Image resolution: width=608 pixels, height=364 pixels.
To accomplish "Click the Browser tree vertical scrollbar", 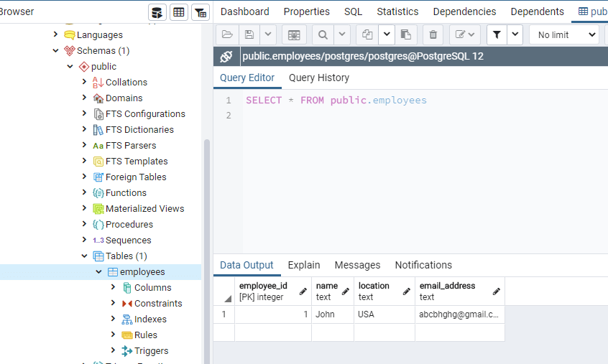I will (207, 252).
